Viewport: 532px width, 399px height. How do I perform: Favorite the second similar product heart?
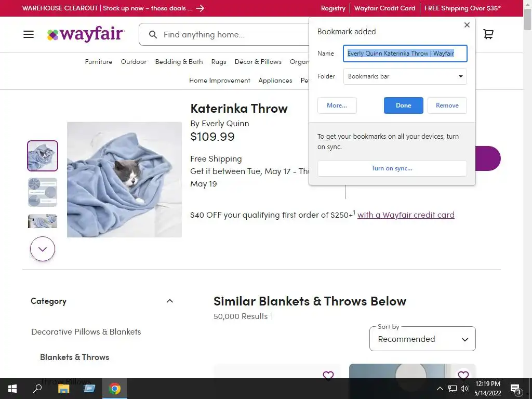click(463, 376)
